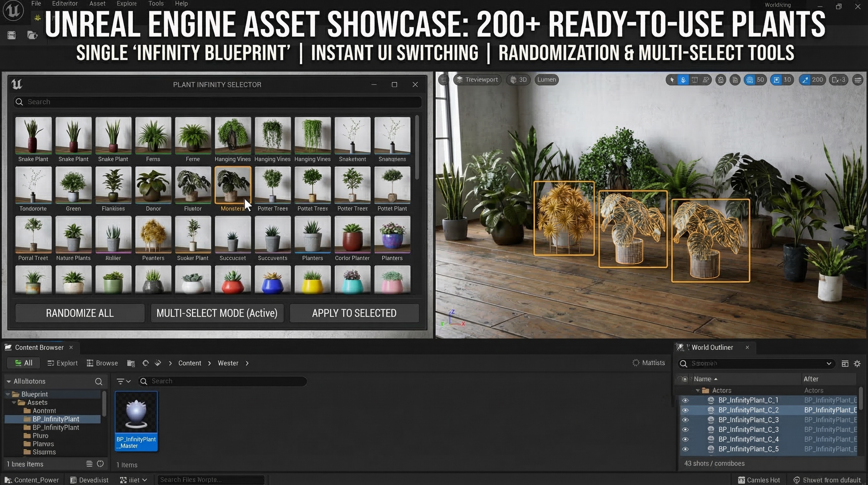Viewport: 868px width, 485px height.
Task: Open the File menu
Action: (x=36, y=3)
